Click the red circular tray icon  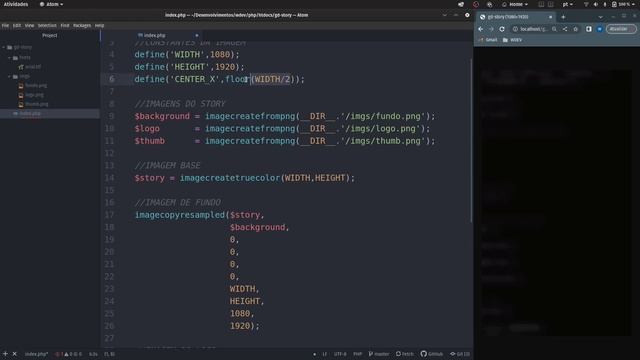pos(476,4)
